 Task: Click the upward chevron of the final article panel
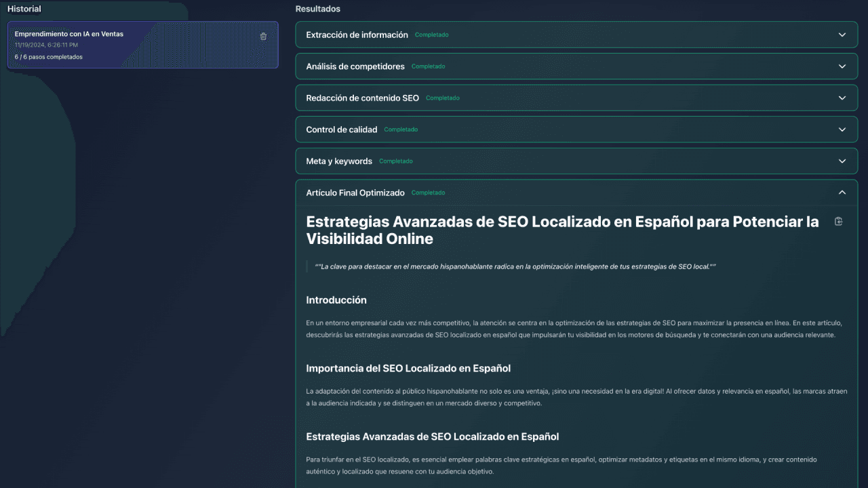click(842, 192)
